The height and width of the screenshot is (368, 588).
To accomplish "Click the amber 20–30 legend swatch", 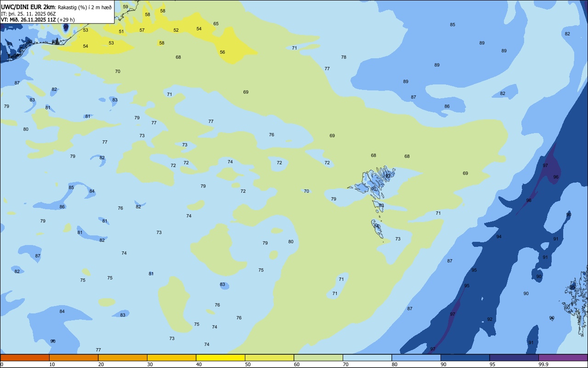I will 123,357.
